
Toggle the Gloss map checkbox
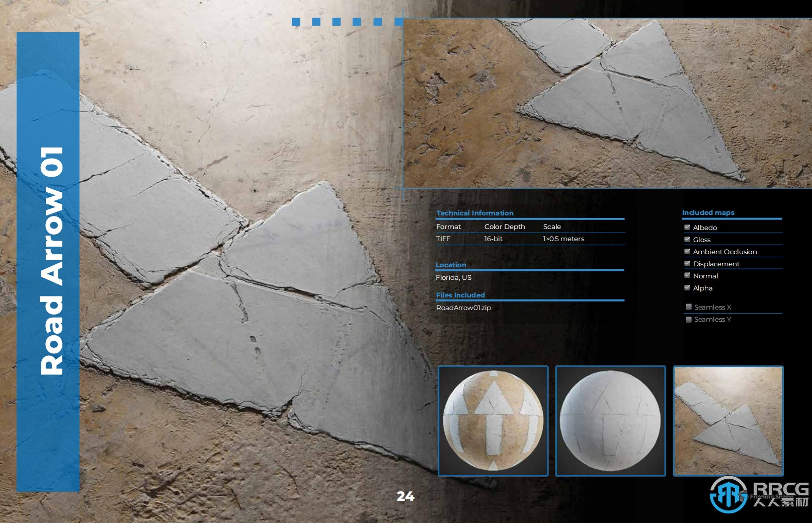[687, 240]
